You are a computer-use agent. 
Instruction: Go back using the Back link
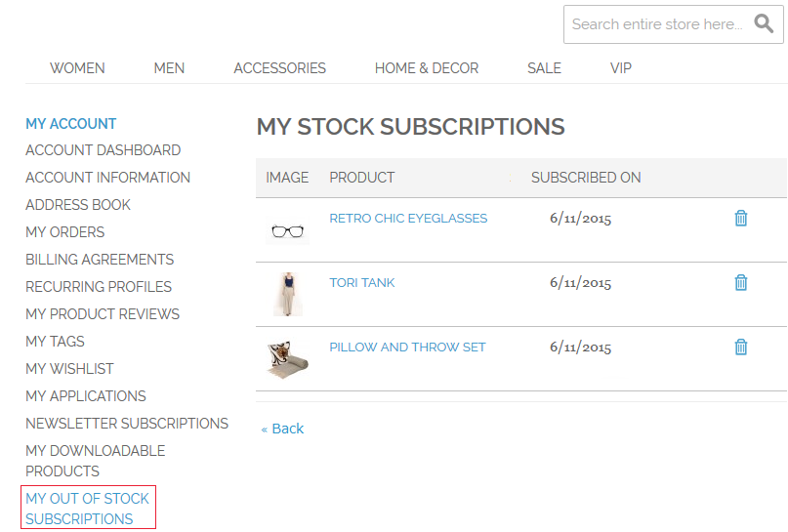click(x=283, y=429)
